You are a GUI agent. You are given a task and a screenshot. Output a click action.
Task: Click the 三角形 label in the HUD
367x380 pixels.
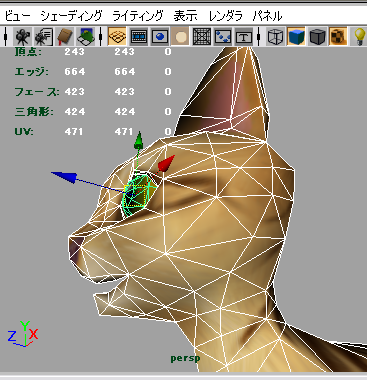pos(34,112)
